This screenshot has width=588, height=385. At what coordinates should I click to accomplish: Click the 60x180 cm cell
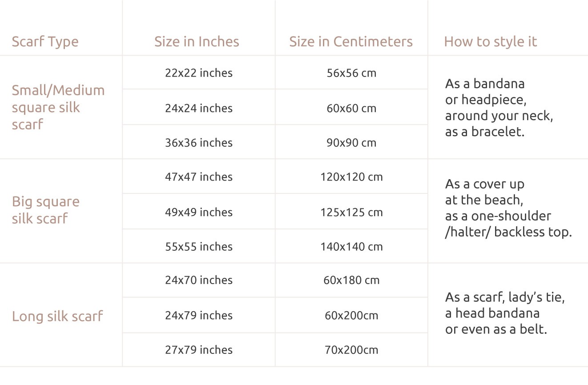[x=351, y=281]
